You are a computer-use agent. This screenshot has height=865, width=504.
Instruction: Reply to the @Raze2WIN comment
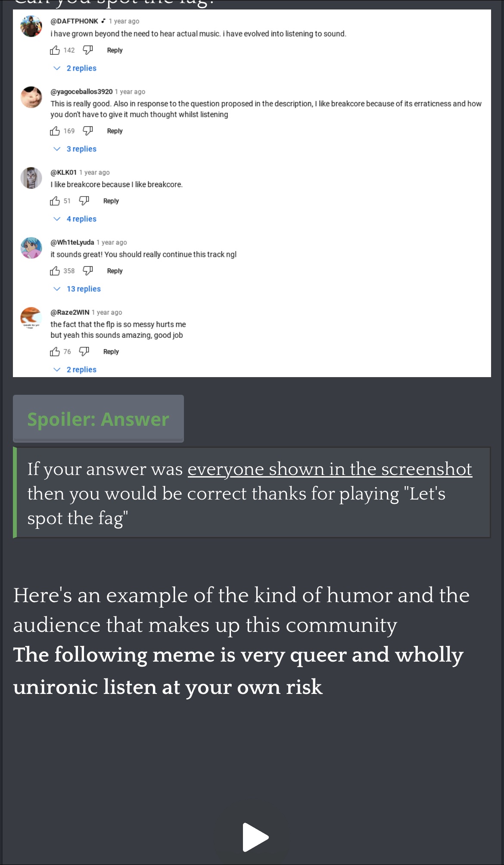[x=111, y=352]
